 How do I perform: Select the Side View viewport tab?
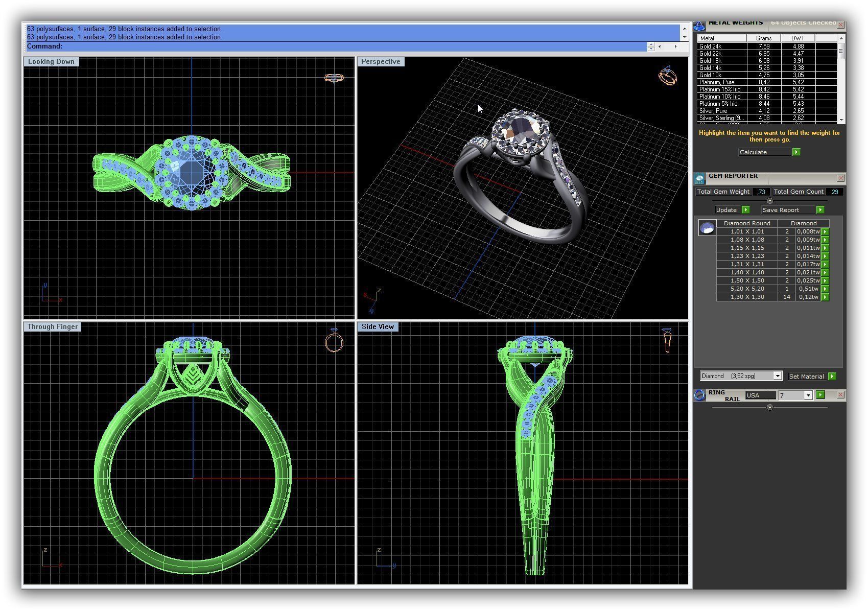click(x=378, y=326)
